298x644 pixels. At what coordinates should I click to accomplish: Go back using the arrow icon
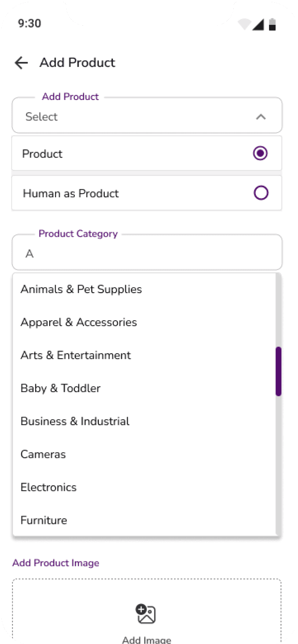pyautogui.click(x=21, y=63)
